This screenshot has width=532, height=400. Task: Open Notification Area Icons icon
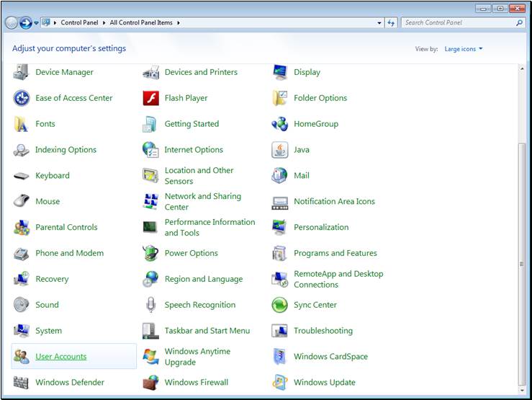[280, 203]
